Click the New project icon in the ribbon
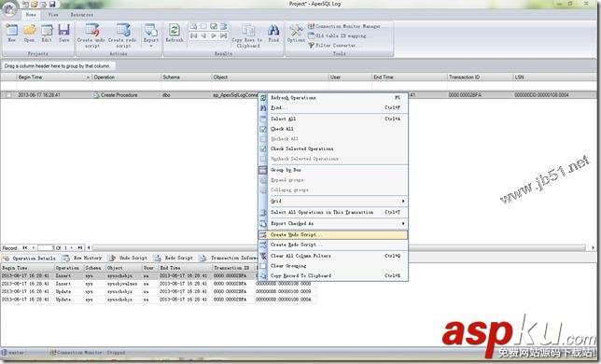601x364 pixels. 12,33
